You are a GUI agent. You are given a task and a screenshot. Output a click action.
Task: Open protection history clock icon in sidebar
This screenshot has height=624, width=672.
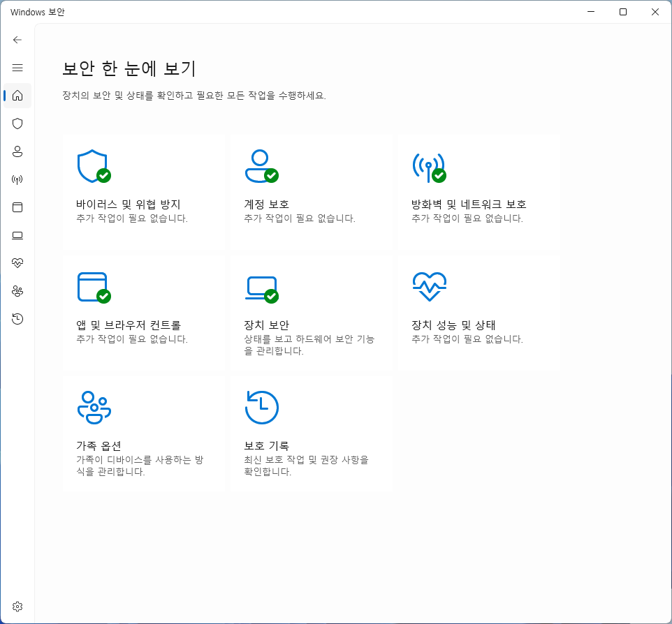pyautogui.click(x=17, y=319)
